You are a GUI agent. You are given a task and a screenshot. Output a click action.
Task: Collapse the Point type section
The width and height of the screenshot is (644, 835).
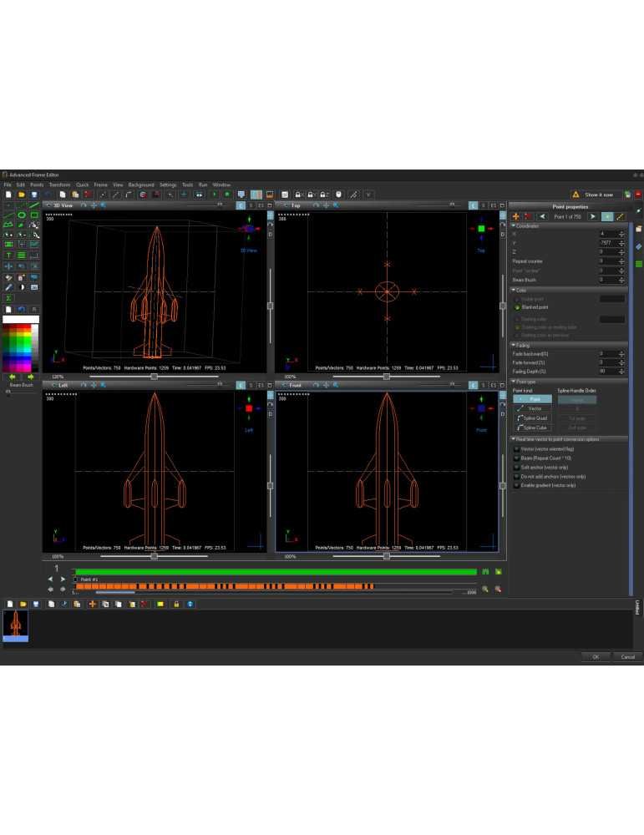tap(513, 381)
